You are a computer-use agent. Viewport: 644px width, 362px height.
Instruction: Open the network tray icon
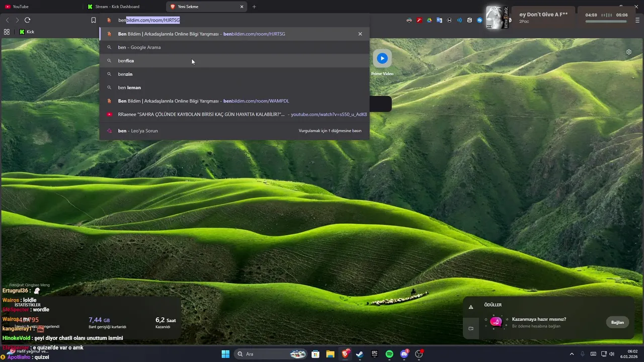click(604, 354)
